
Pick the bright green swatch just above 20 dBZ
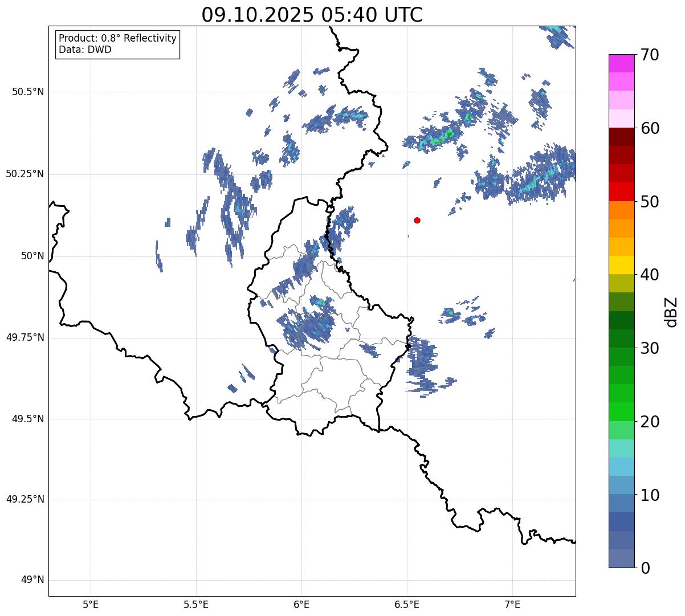621,412
